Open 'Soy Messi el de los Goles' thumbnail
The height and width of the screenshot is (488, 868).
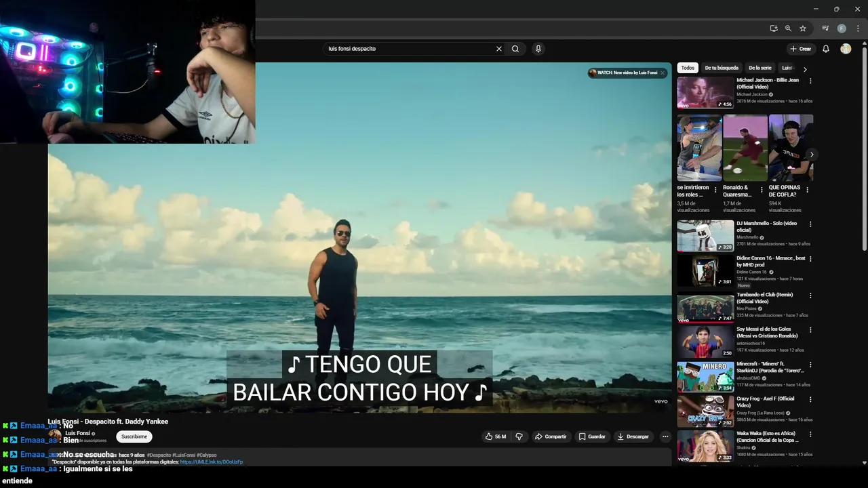tap(705, 342)
